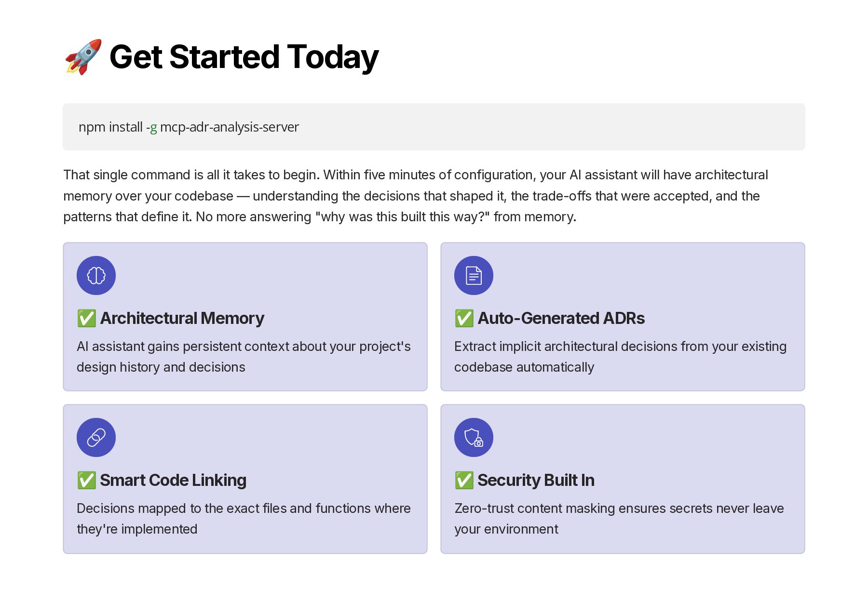The height and width of the screenshot is (590, 868).
Task: Click the 'Decisions mapped to the exact files' text
Action: click(244, 519)
